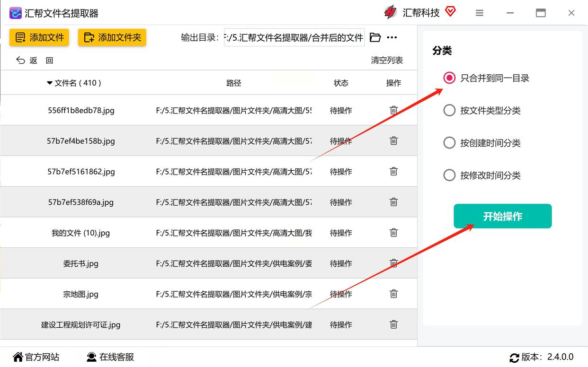Open output folder browse icon

tap(375, 37)
